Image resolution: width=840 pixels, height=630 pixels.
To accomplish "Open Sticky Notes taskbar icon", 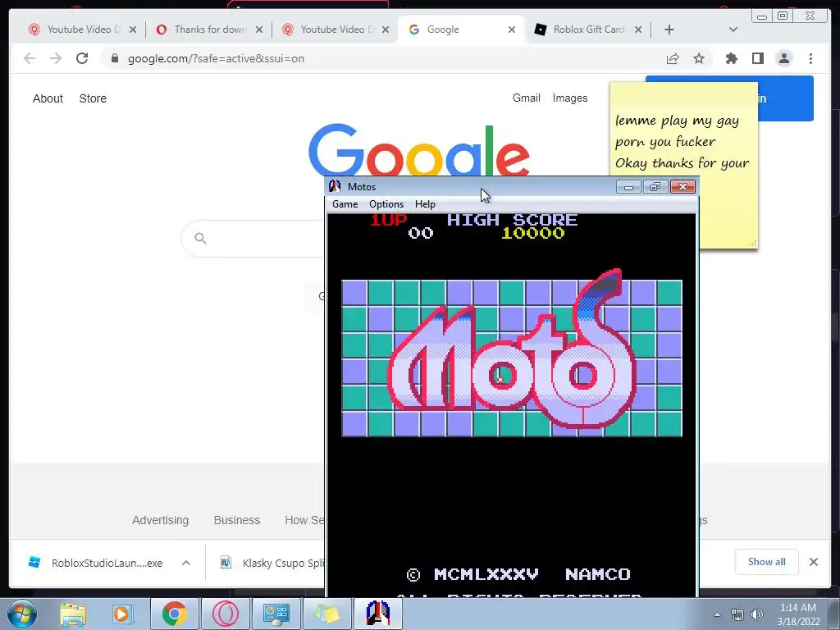I will click(x=327, y=614).
